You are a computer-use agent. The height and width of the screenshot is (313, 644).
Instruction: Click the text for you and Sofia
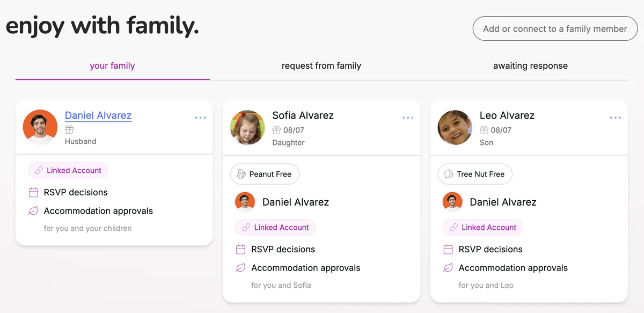coord(281,285)
